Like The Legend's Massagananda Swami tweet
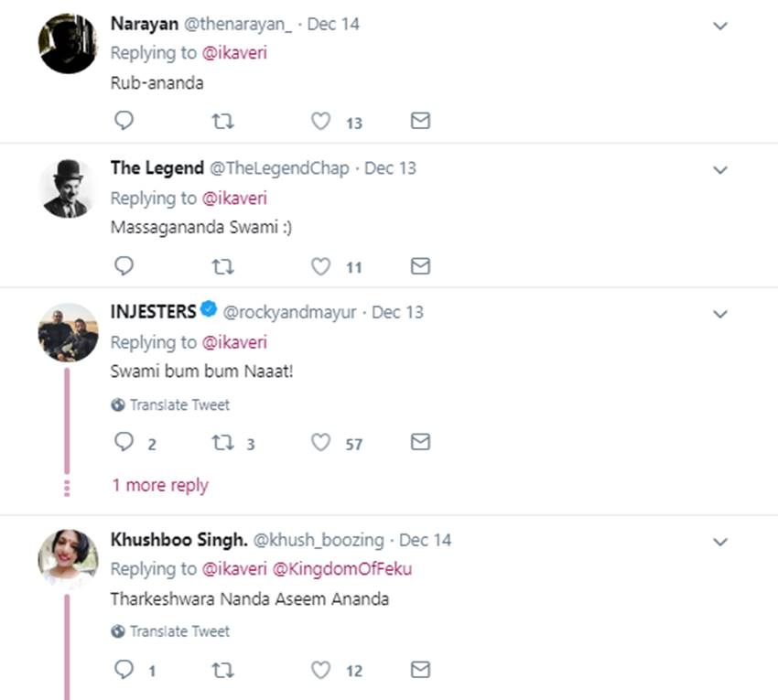The height and width of the screenshot is (700, 778). pyautogui.click(x=320, y=266)
